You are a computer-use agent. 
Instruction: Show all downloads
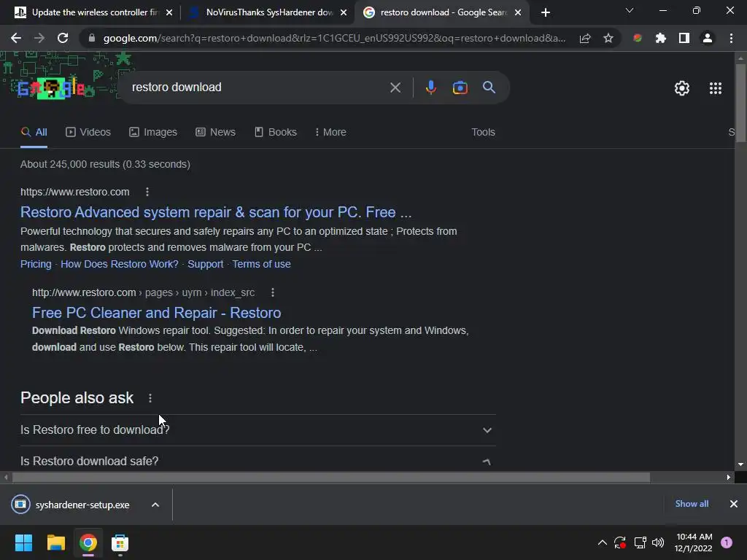point(692,504)
